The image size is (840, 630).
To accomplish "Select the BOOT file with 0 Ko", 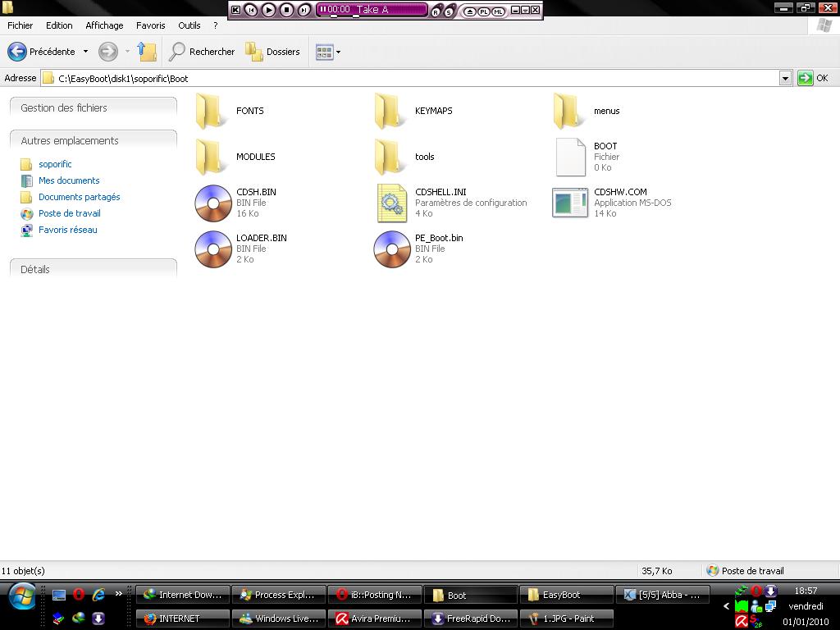I will click(x=587, y=157).
